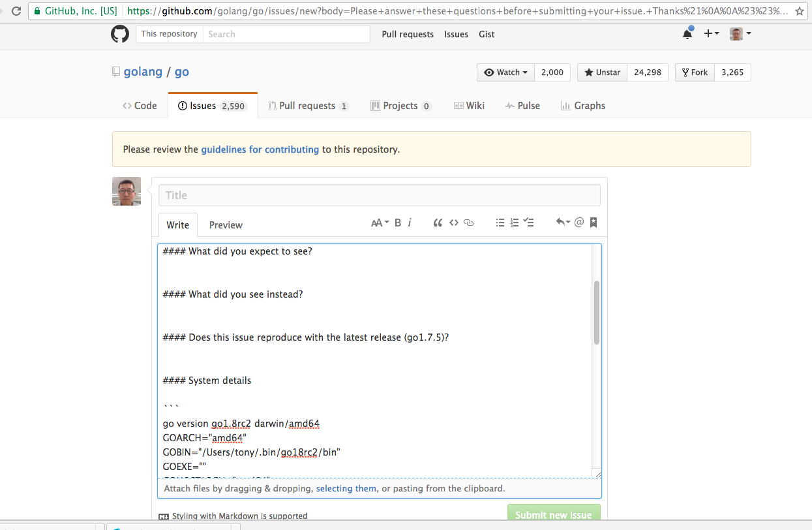Insert code formatting icon
Screen dimensions: 812x530
click(454, 223)
